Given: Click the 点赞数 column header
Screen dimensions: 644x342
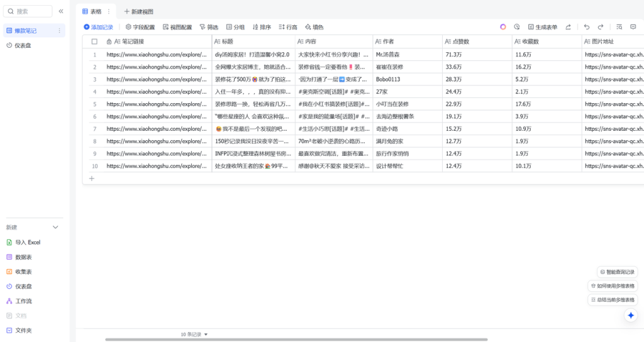Looking at the screenshot, I should click(477, 41).
